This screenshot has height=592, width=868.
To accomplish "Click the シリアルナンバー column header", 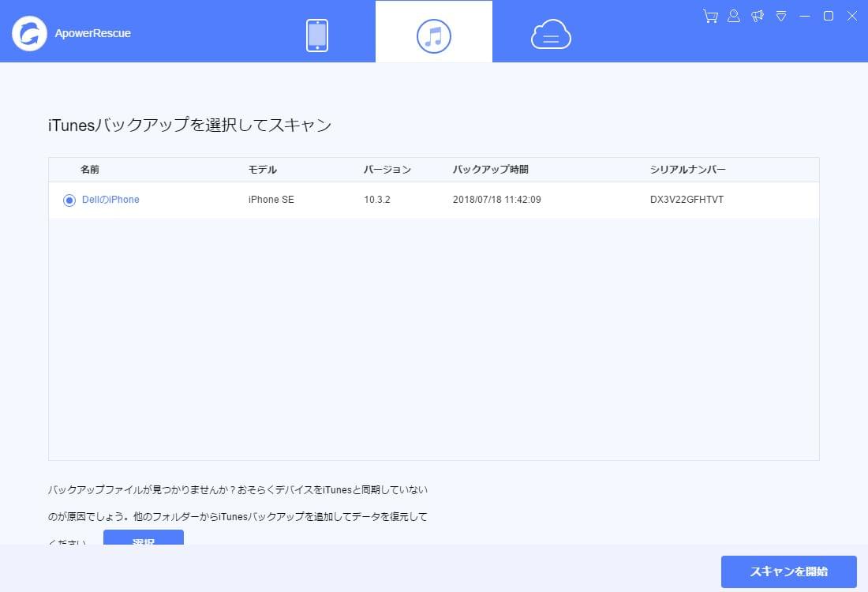I will pyautogui.click(x=688, y=169).
